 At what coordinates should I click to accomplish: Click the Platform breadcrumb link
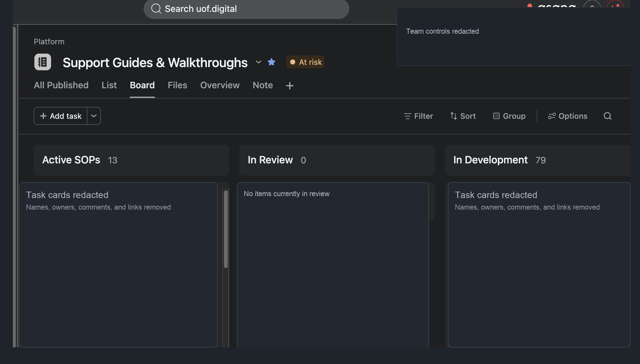tap(49, 41)
